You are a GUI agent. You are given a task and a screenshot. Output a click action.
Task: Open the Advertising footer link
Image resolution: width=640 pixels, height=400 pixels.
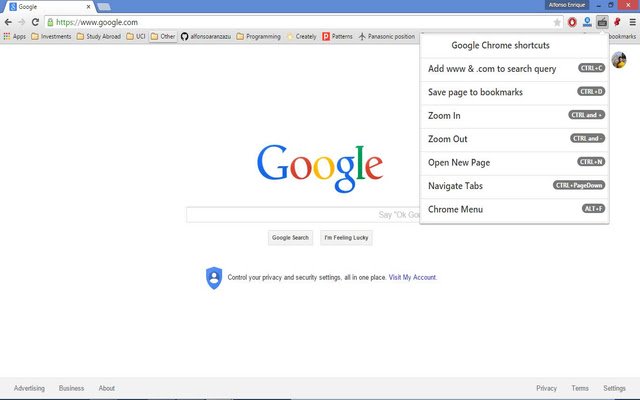pos(29,388)
